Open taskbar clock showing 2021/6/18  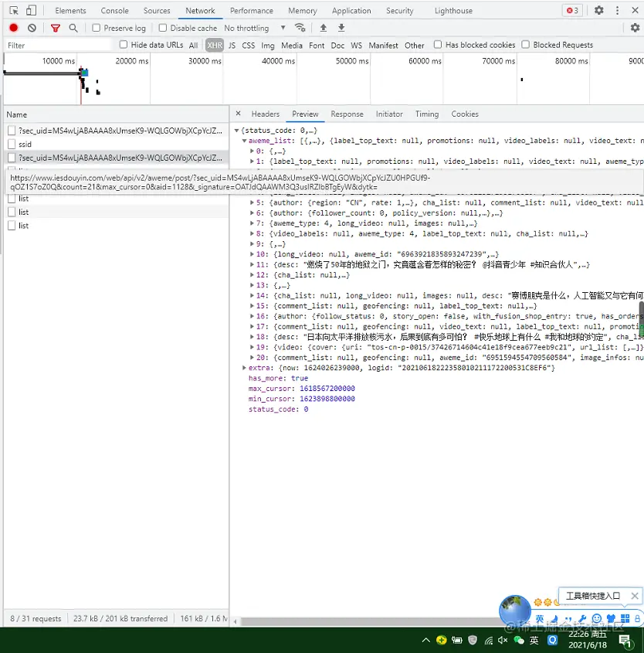(588, 640)
